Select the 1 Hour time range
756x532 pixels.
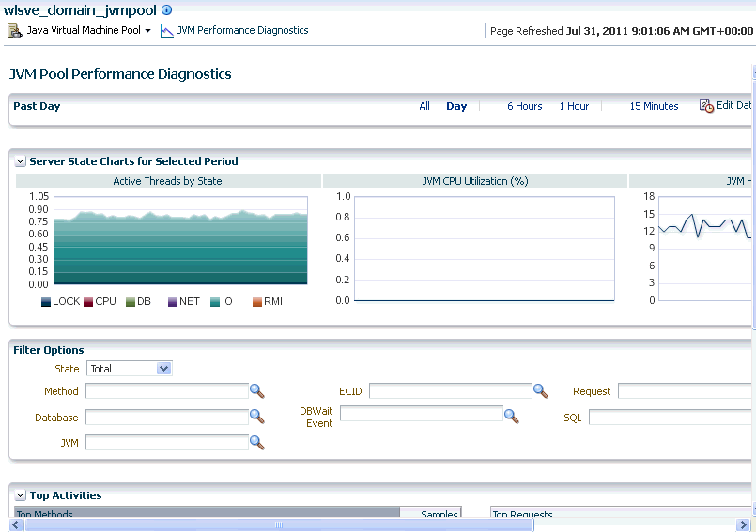pyautogui.click(x=574, y=106)
